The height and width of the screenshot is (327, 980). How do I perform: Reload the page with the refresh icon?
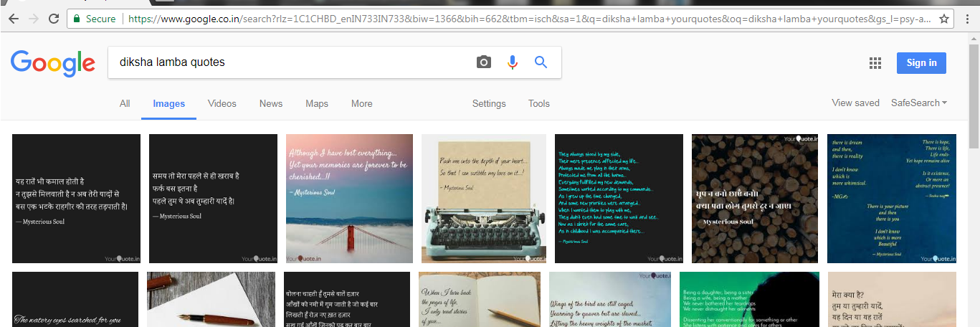54,19
